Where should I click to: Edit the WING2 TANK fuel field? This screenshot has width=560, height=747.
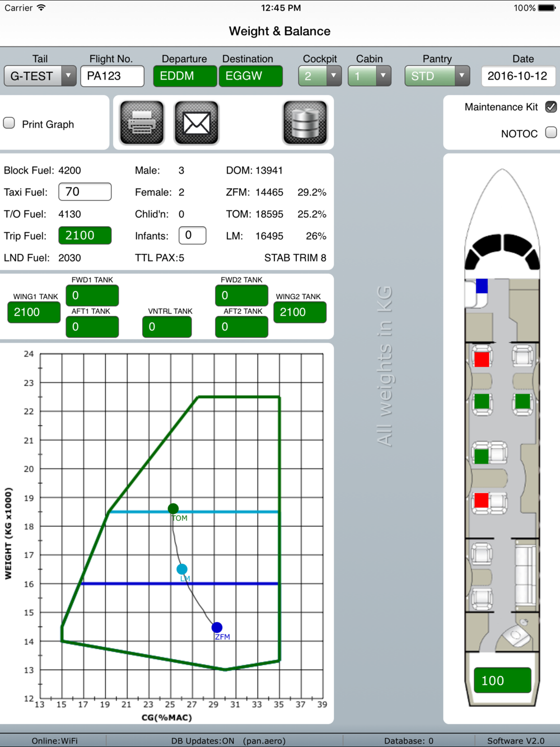tap(300, 312)
